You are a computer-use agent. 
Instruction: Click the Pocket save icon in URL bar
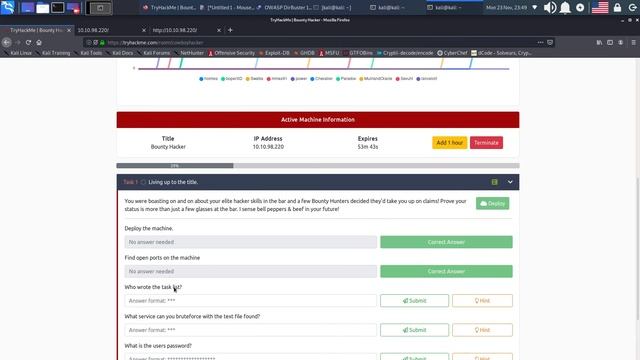tap(550, 42)
